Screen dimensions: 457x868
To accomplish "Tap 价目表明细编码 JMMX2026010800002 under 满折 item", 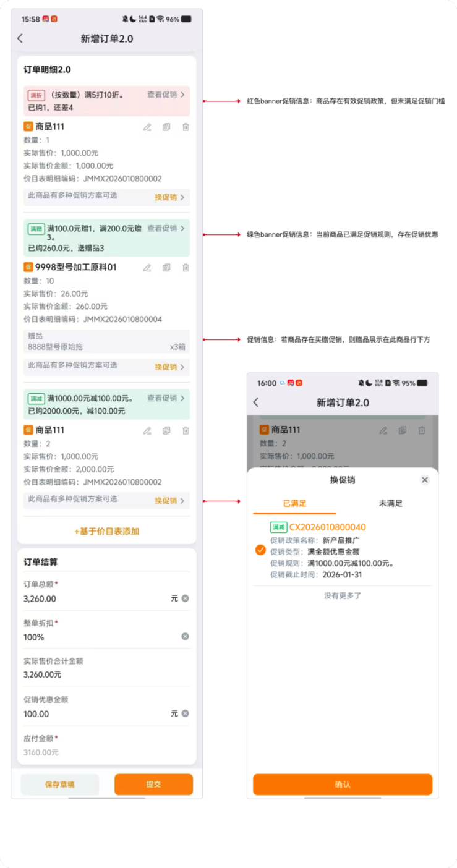I will click(93, 179).
